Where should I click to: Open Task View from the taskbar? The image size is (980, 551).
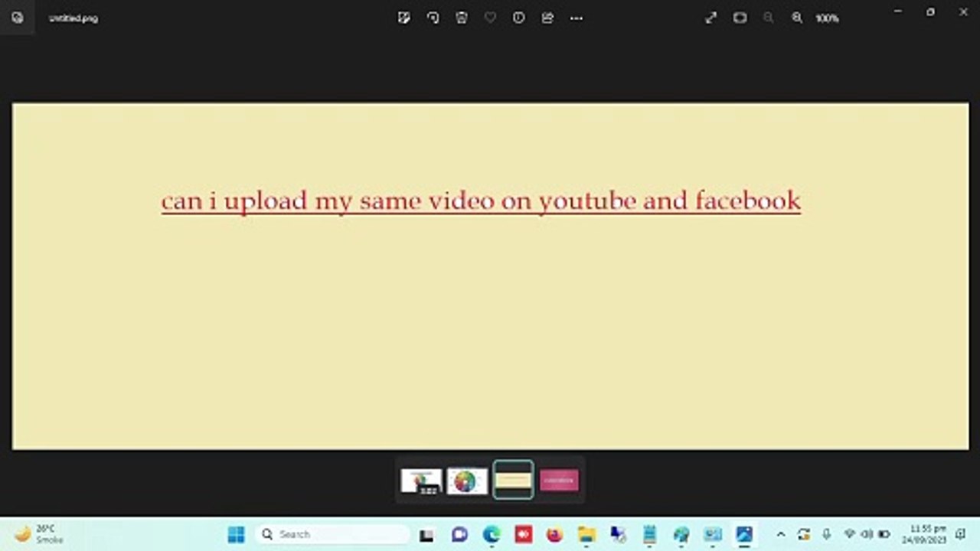point(426,535)
